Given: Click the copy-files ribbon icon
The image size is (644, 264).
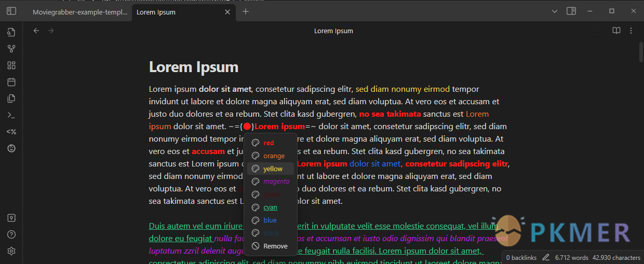Looking at the screenshot, I should (x=11, y=99).
